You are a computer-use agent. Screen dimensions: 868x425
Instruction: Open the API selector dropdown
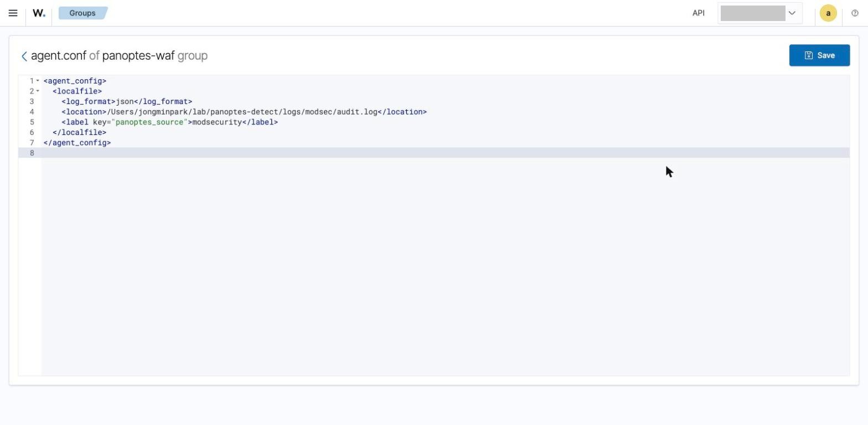759,13
